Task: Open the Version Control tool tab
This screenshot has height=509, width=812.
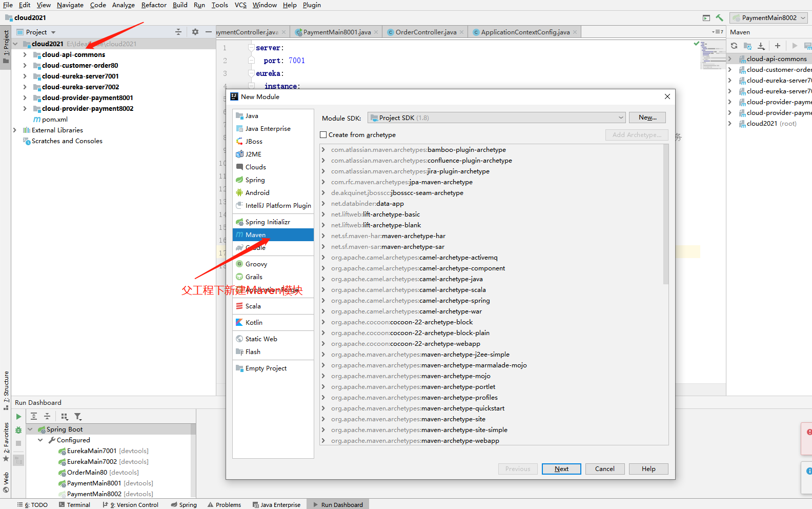Action: pyautogui.click(x=131, y=505)
